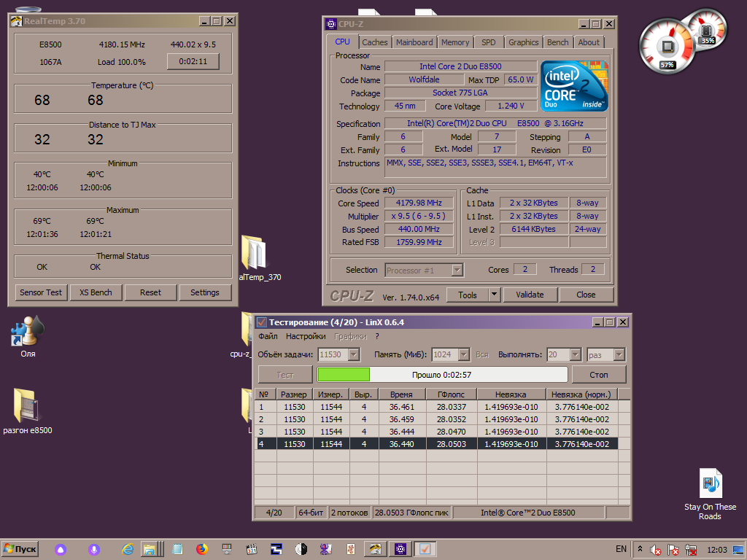The image size is (747, 560).
Task: Click the LinX test progress bar
Action: (x=442, y=375)
